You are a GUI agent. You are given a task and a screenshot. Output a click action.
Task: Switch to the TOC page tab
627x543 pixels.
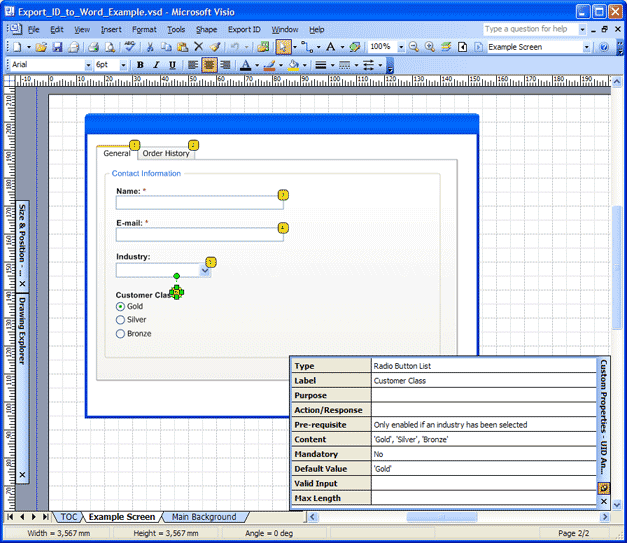[69, 517]
